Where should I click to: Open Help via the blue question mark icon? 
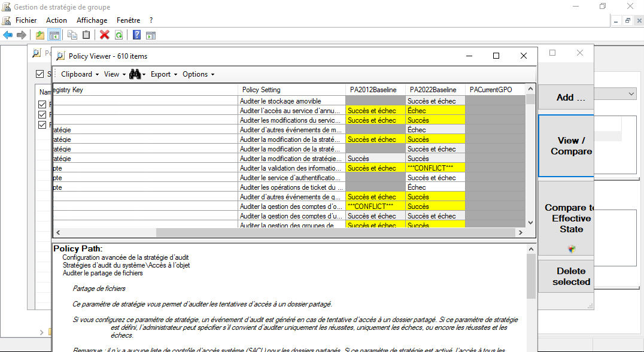[x=137, y=35]
